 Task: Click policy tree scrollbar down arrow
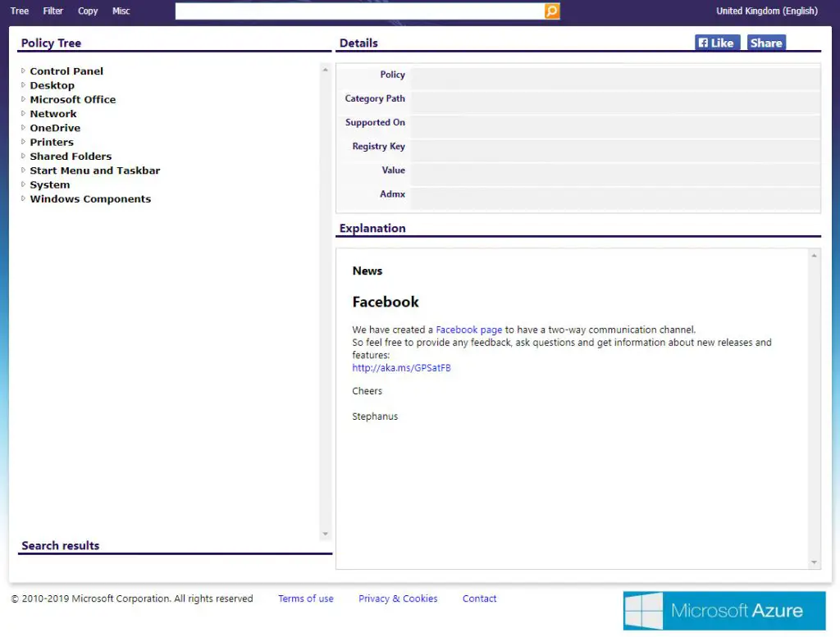(325, 535)
